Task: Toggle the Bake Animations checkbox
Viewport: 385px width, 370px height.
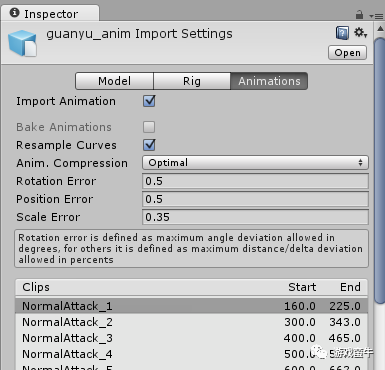Action: pyautogui.click(x=149, y=127)
